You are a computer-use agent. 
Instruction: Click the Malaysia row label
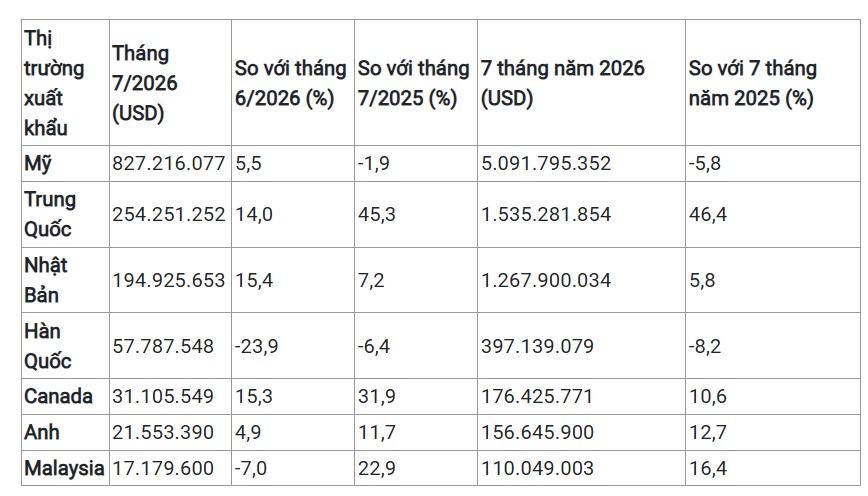click(64, 468)
